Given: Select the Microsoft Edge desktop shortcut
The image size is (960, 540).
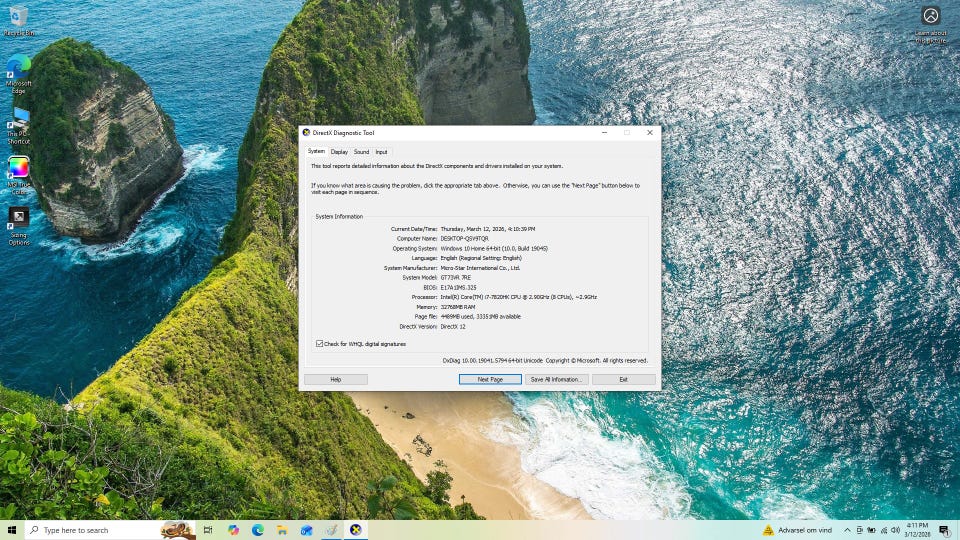Looking at the screenshot, I should (18, 74).
